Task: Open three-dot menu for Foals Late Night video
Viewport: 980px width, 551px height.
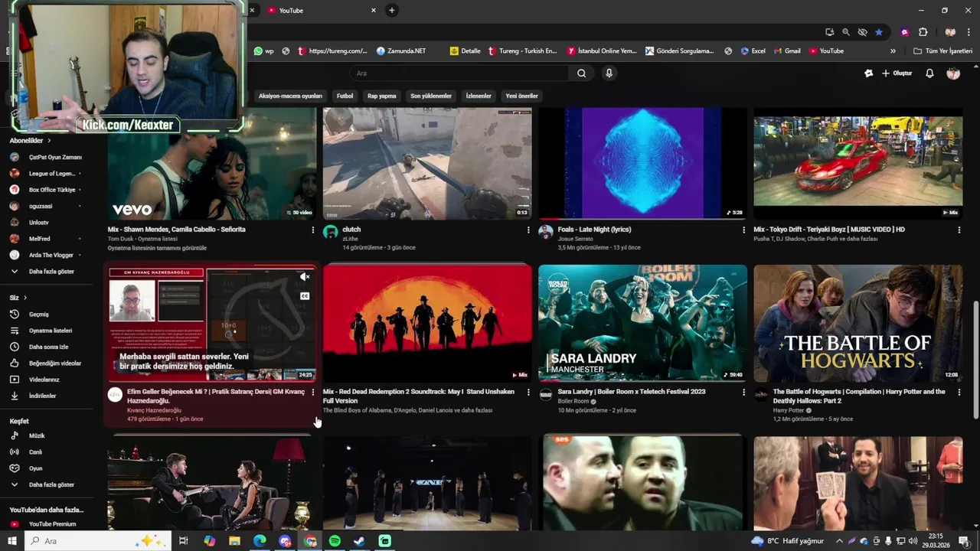Action: pos(743,230)
